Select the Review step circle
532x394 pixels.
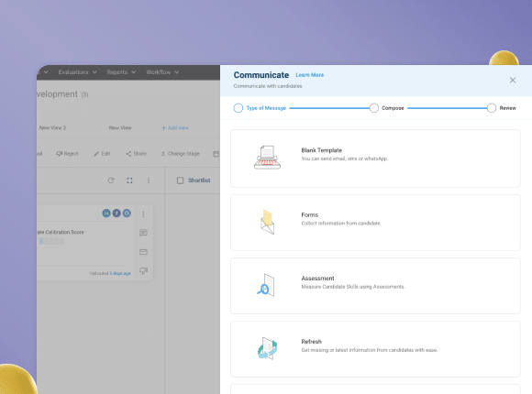pos(491,108)
